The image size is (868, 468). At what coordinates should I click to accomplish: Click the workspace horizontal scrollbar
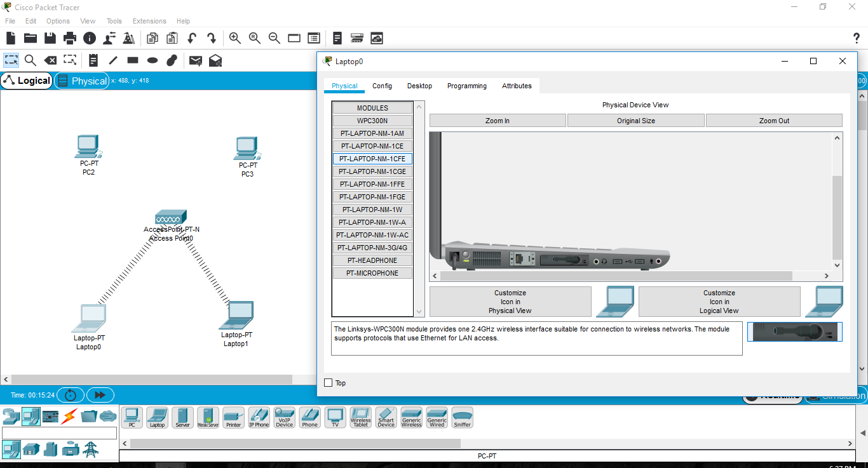coord(153,380)
